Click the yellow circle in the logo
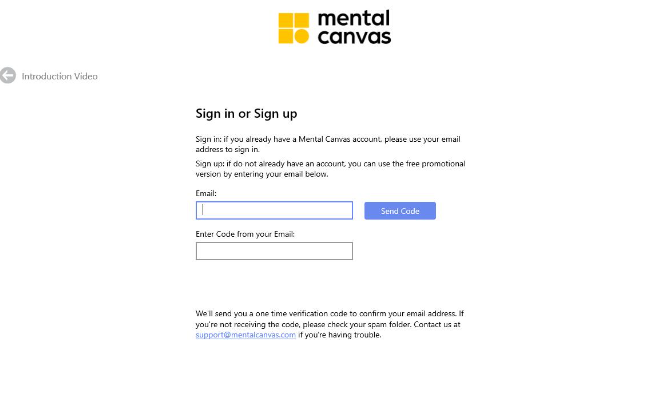 (x=302, y=36)
